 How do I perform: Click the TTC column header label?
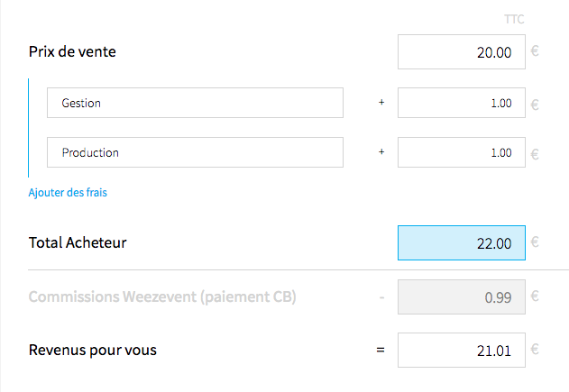click(x=514, y=19)
